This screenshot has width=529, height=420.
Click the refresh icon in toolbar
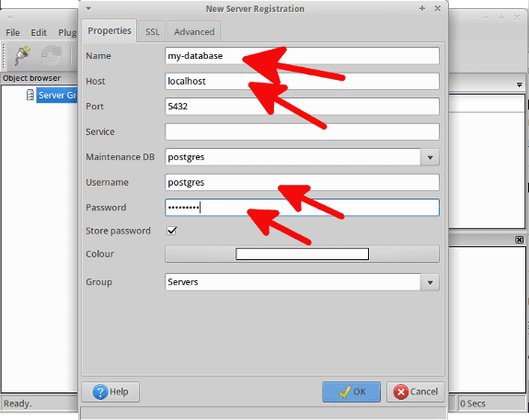pos(52,56)
